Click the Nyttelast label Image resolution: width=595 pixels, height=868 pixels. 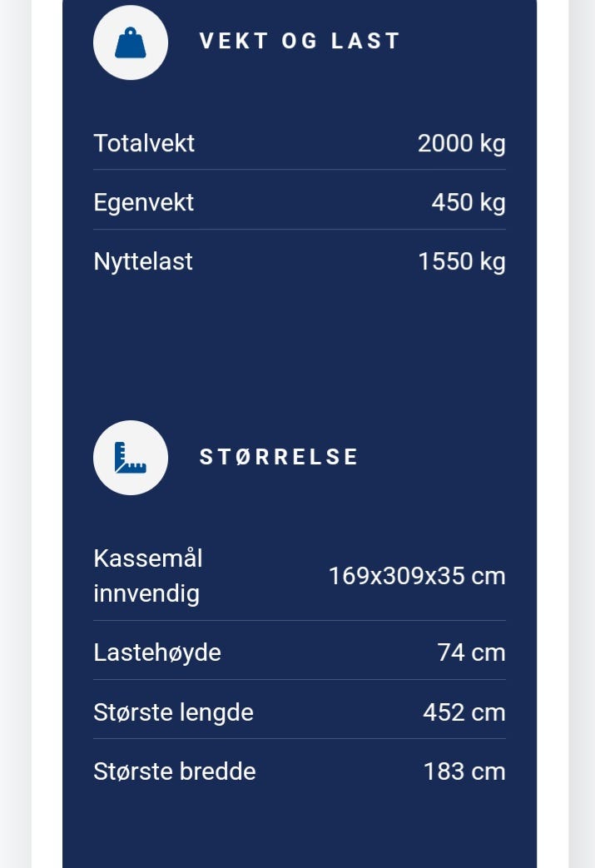pos(143,261)
